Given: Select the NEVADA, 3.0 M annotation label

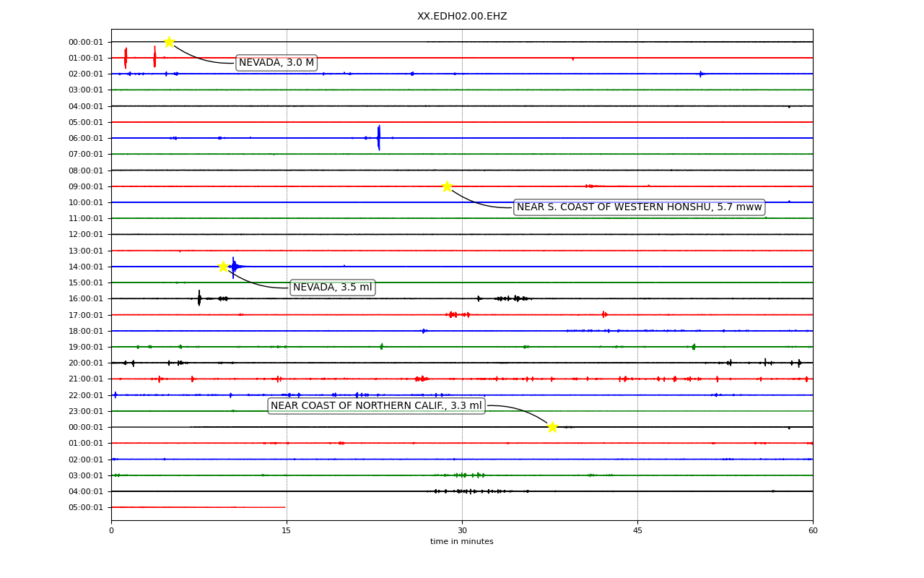Looking at the screenshot, I should [276, 63].
